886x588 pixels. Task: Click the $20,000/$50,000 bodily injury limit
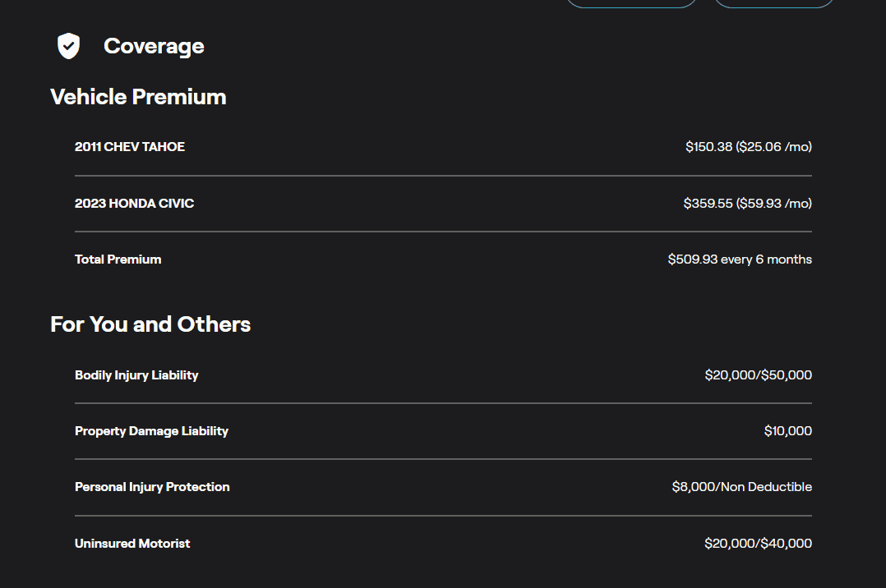(x=758, y=375)
